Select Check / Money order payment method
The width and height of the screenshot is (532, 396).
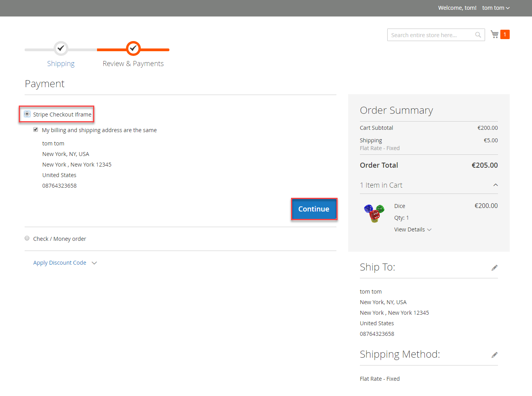point(27,238)
